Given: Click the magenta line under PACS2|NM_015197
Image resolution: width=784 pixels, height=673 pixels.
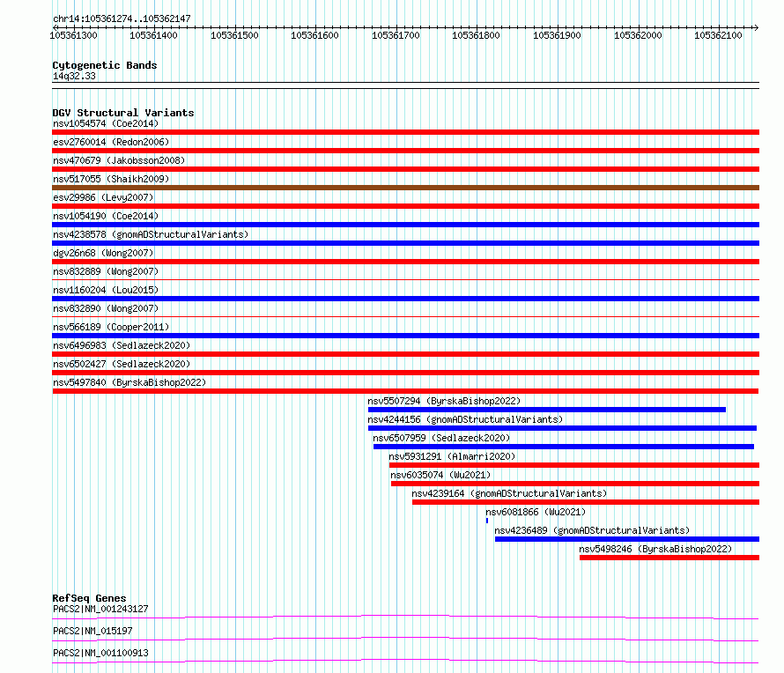Looking at the screenshot, I should coord(405,639).
